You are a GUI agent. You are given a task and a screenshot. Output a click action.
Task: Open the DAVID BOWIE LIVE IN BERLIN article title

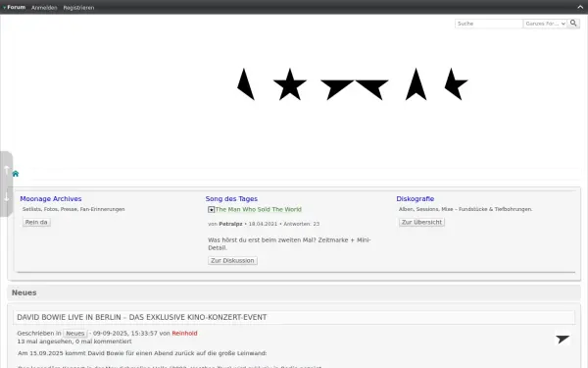click(142, 317)
